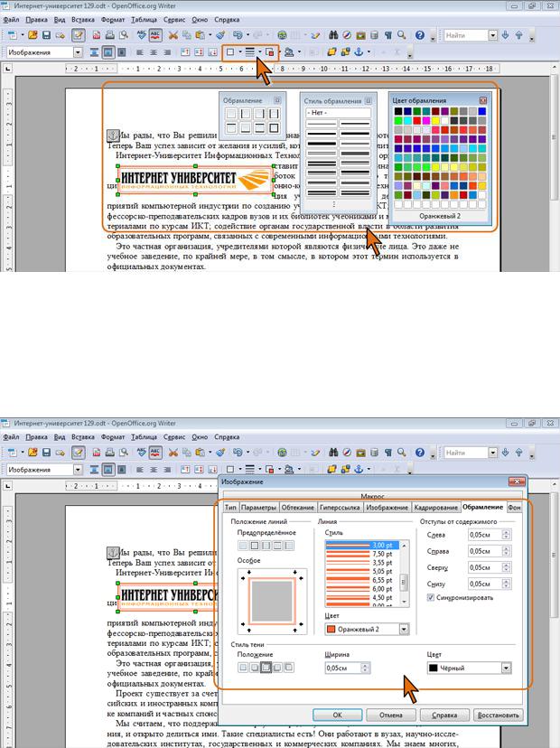Click Print icon in window showing the color palette
Image resolution: width=560 pixels, height=748 pixels.
pyautogui.click(x=109, y=35)
